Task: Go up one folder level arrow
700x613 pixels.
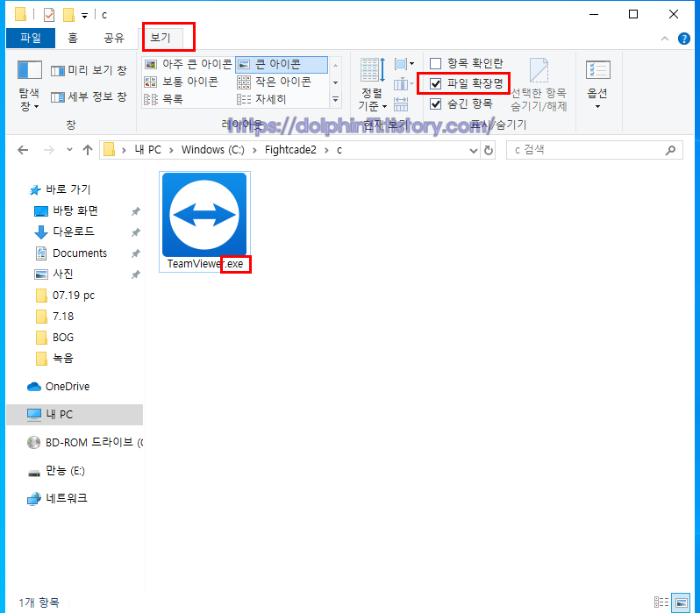Action: (88, 150)
